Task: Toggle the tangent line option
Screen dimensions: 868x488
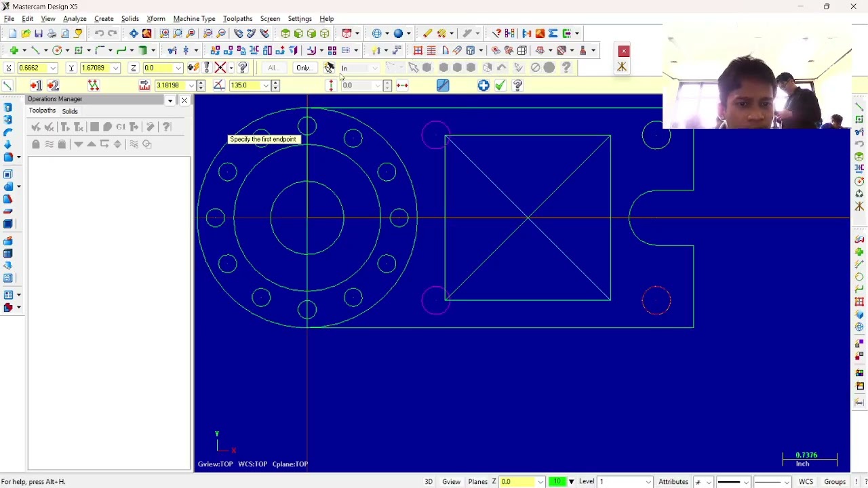Action: point(443,85)
